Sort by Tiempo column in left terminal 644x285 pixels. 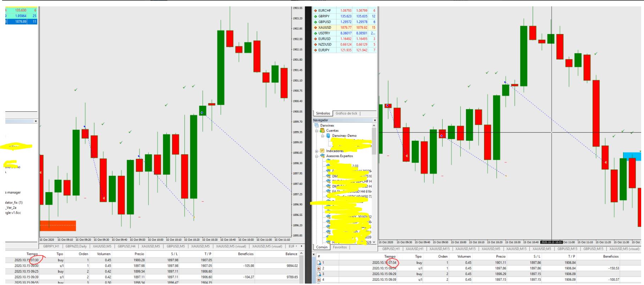(x=32, y=254)
